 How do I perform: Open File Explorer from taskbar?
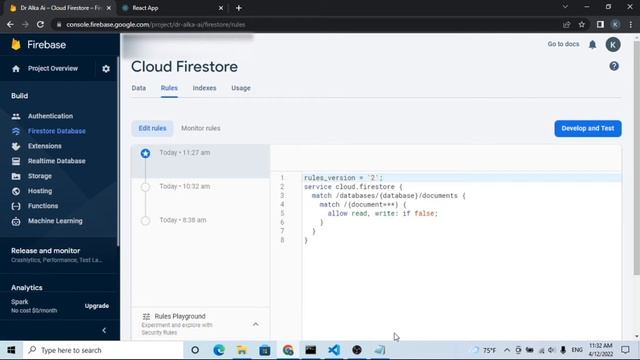click(242, 350)
